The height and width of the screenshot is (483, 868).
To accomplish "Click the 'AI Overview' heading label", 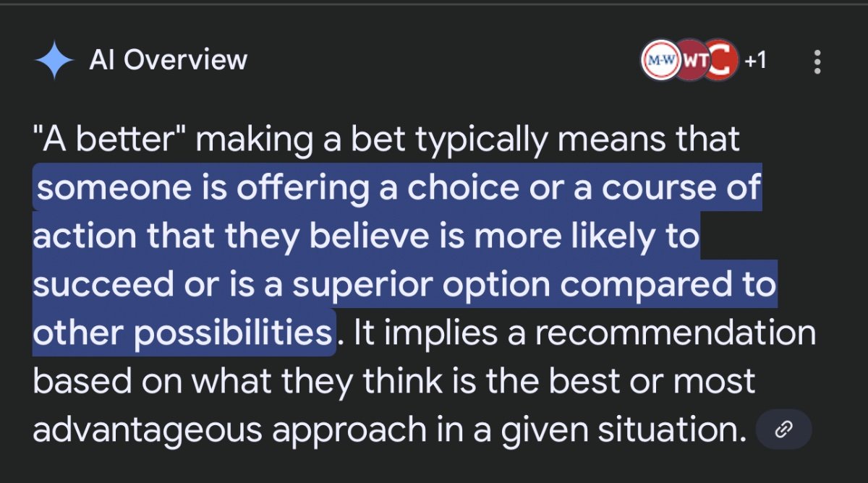I will (169, 61).
